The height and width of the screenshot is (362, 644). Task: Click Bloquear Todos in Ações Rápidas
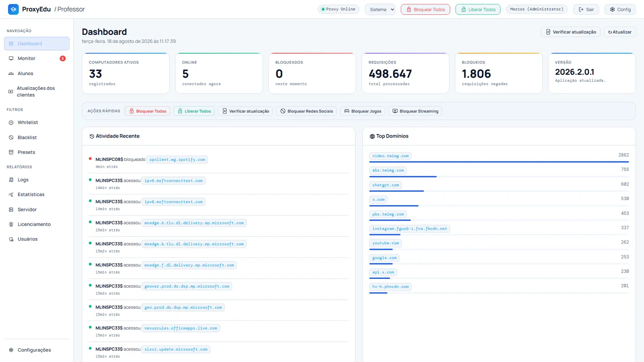[148, 111]
